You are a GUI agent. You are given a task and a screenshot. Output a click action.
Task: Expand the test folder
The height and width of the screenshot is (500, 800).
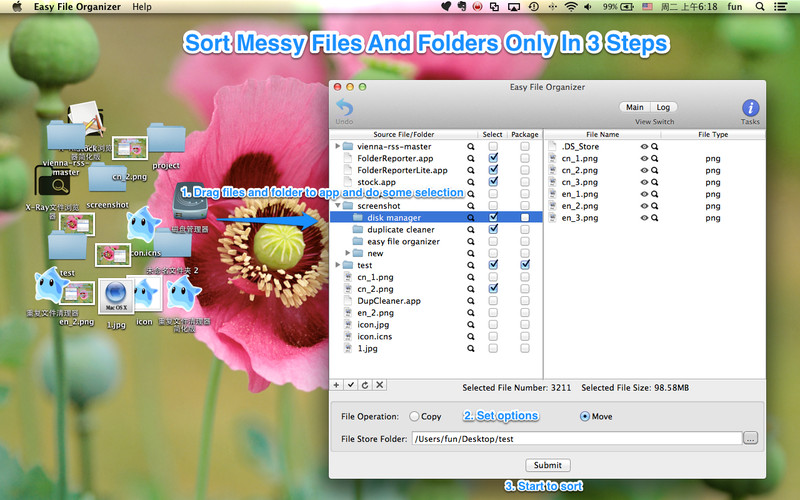tap(337, 265)
